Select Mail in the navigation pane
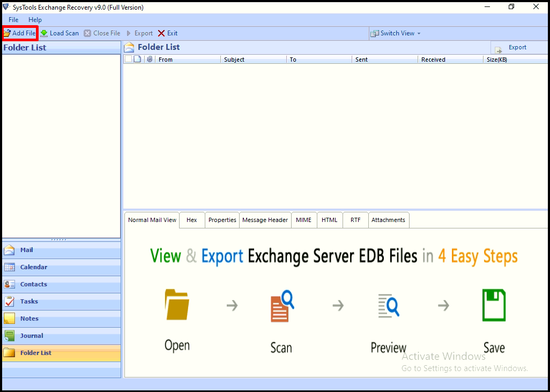The image size is (550, 392). pyautogui.click(x=62, y=250)
